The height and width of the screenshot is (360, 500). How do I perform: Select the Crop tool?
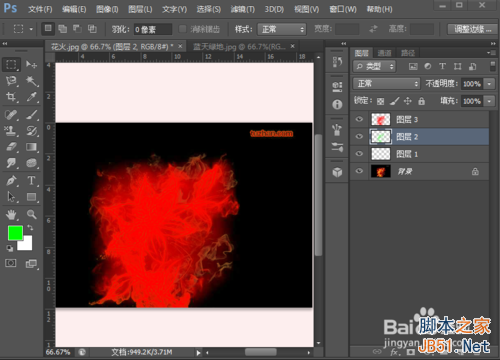[11, 97]
